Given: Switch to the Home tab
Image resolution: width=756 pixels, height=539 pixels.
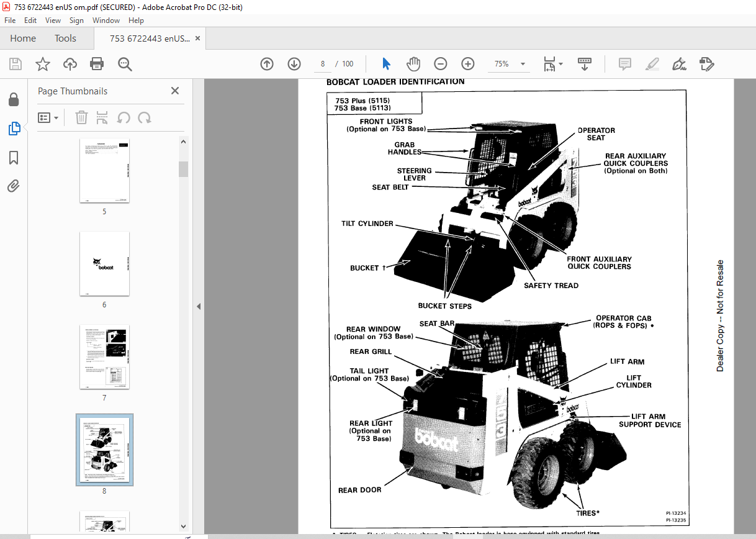Looking at the screenshot, I should pos(23,38).
